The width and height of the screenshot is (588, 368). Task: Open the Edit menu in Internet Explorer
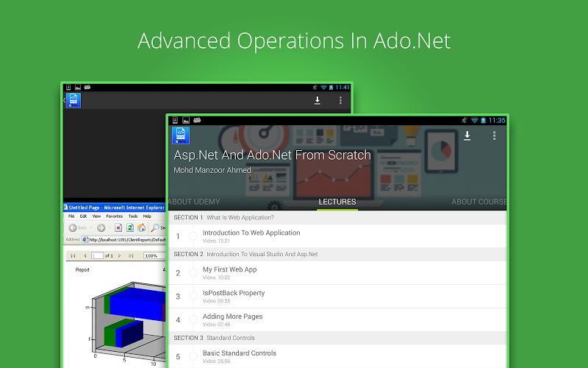(x=83, y=216)
